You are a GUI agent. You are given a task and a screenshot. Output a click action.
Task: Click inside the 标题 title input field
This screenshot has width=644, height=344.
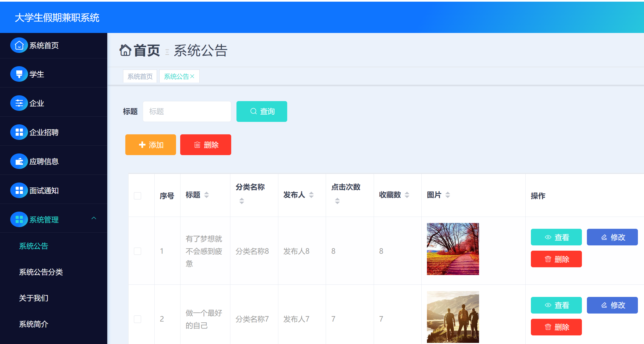[187, 111]
